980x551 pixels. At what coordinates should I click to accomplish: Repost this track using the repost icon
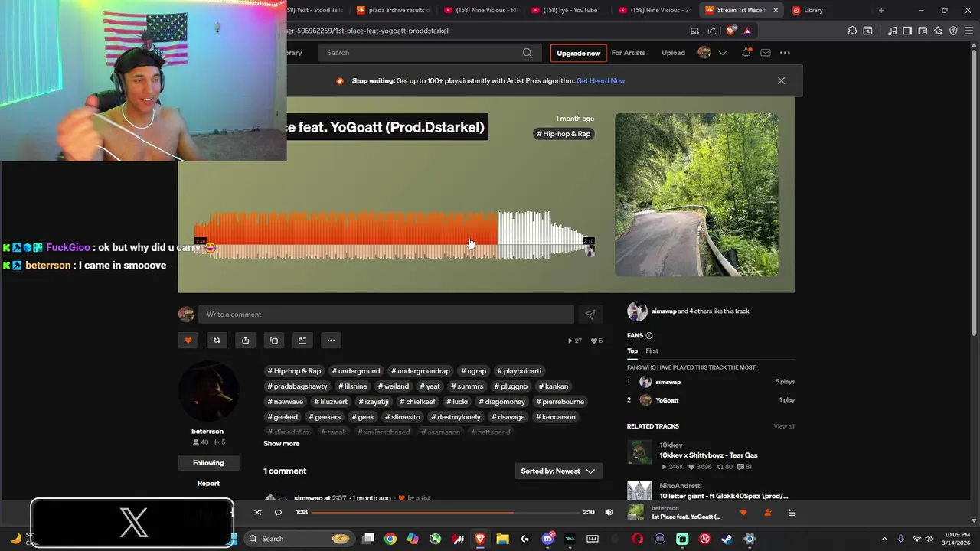[217, 341]
